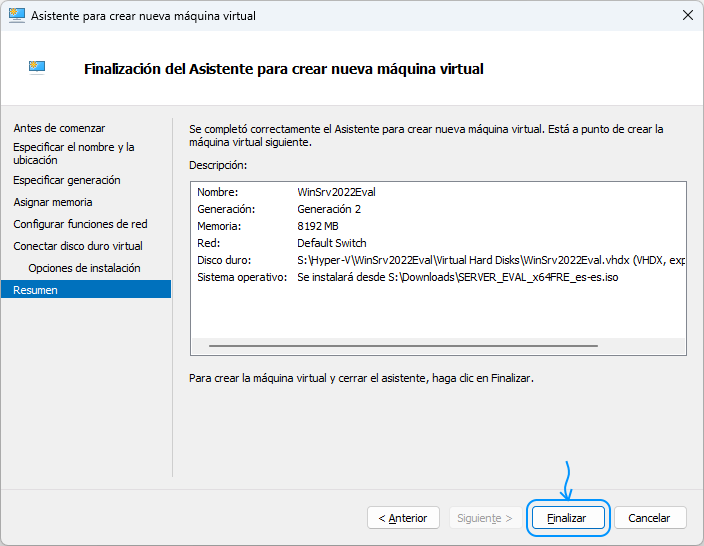Open the Antes de comenzar step
Screen dimensions: 704x546
(59, 128)
